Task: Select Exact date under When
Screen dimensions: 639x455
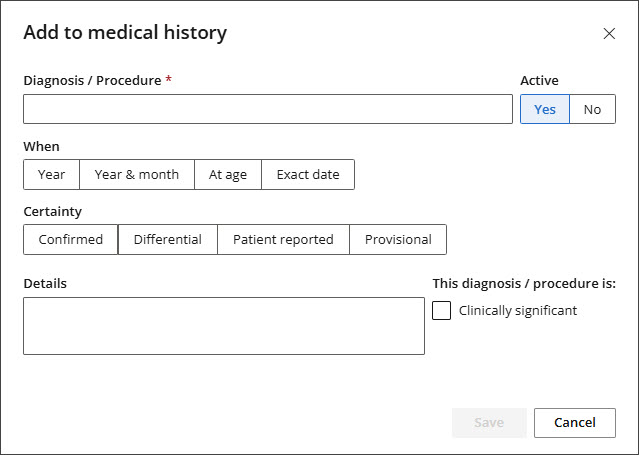Action: (308, 174)
